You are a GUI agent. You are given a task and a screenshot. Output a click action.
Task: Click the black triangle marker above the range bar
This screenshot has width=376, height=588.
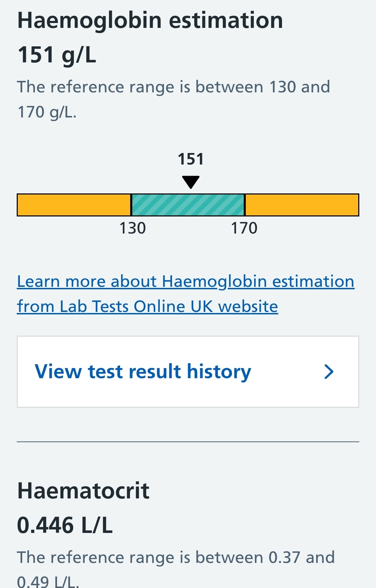pyautogui.click(x=191, y=182)
